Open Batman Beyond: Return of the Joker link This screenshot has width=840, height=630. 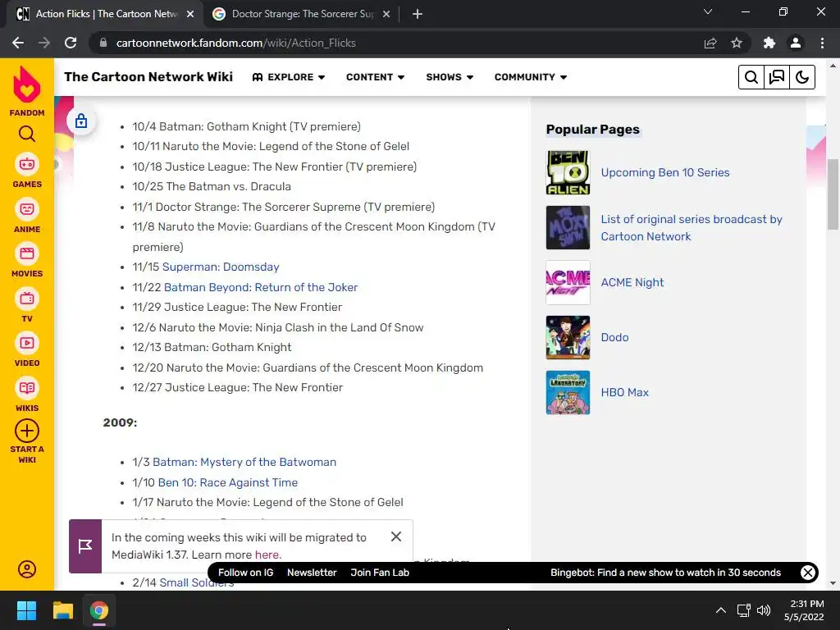pos(261,287)
